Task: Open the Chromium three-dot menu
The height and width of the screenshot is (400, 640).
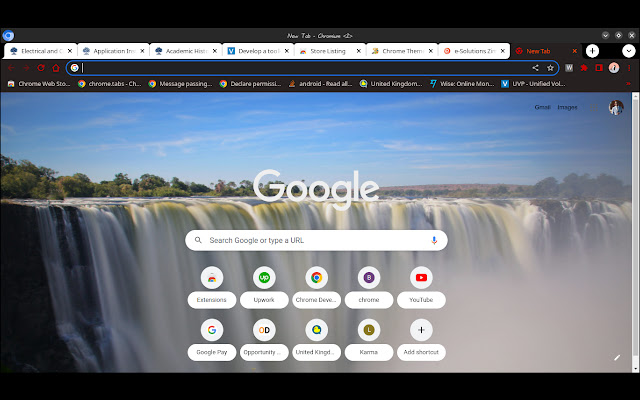Action: 629,68
